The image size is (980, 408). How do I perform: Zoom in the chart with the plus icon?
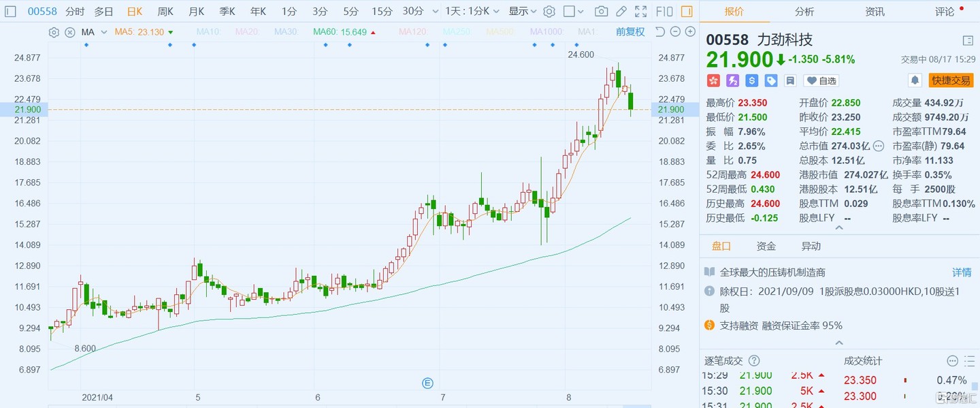690,31
